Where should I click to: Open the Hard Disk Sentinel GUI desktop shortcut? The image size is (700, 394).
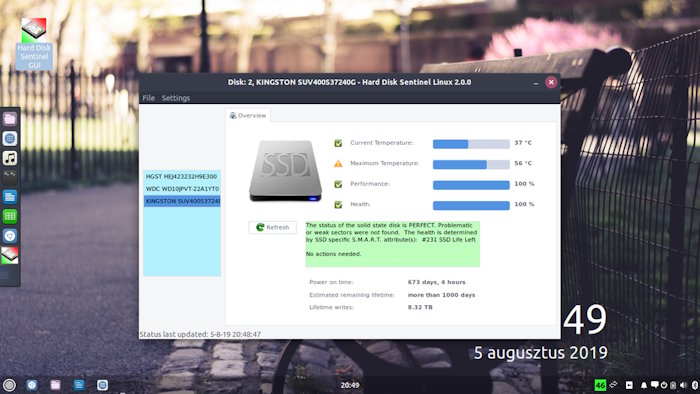tap(34, 44)
